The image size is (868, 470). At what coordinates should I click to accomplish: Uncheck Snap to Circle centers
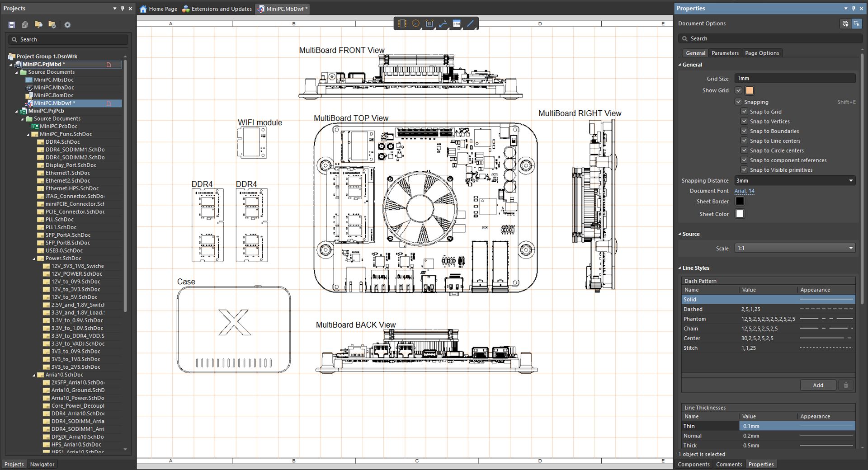(x=744, y=150)
